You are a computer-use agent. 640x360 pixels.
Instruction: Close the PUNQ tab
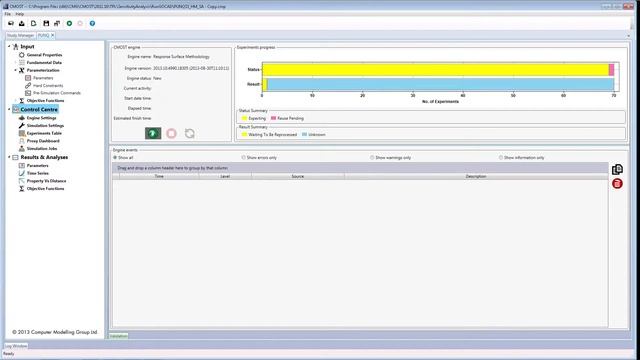(x=53, y=36)
